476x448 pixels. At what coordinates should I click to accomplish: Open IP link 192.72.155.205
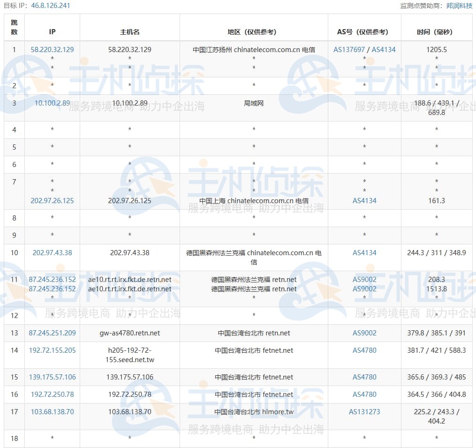point(52,350)
